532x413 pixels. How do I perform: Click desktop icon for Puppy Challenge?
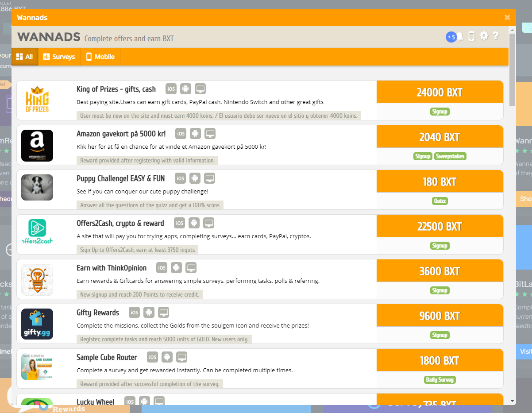[x=209, y=178]
